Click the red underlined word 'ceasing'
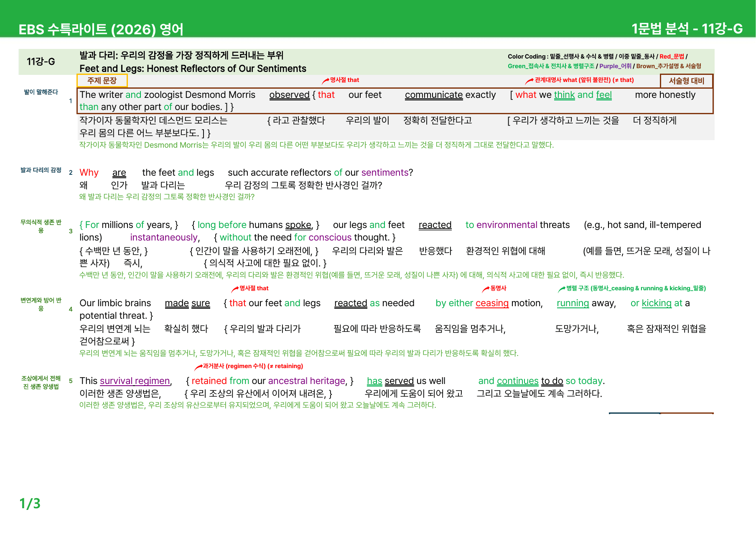This screenshot has height=535, width=756. point(492,303)
